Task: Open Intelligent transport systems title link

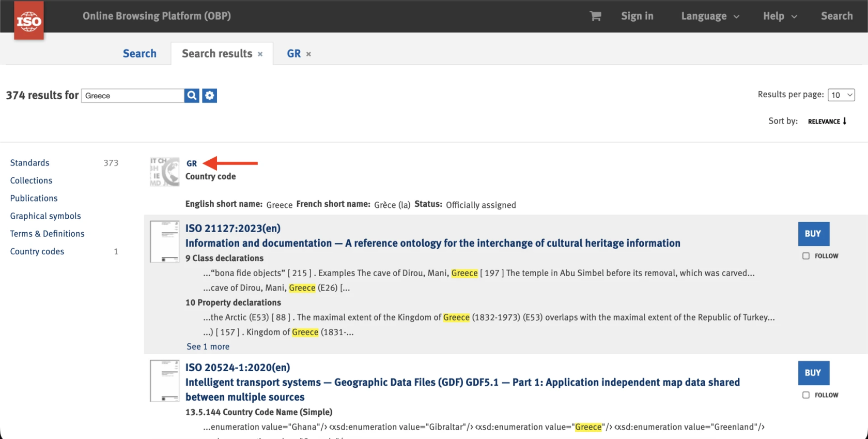Action: [463, 389]
